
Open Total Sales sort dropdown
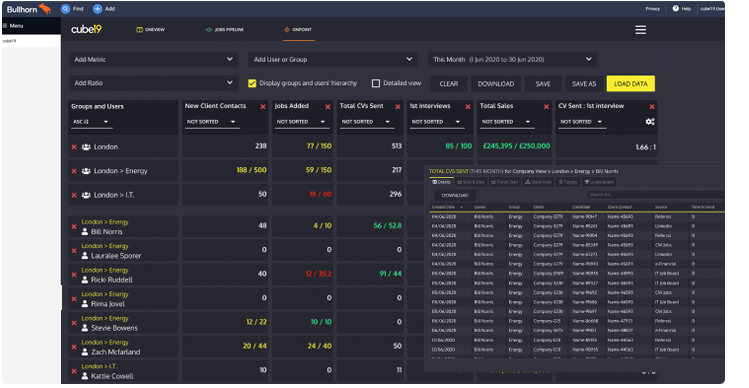(506, 122)
